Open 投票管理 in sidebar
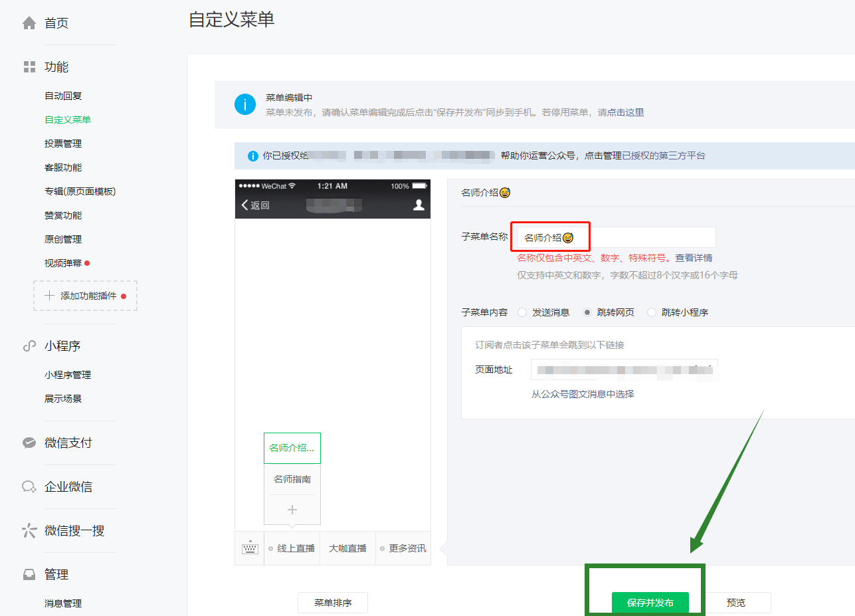This screenshot has height=616, width=855. (63, 144)
